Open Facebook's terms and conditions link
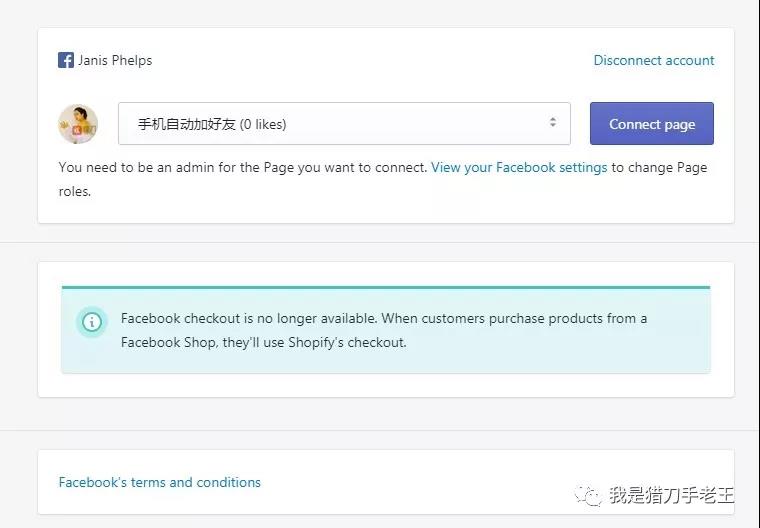 pyautogui.click(x=159, y=482)
